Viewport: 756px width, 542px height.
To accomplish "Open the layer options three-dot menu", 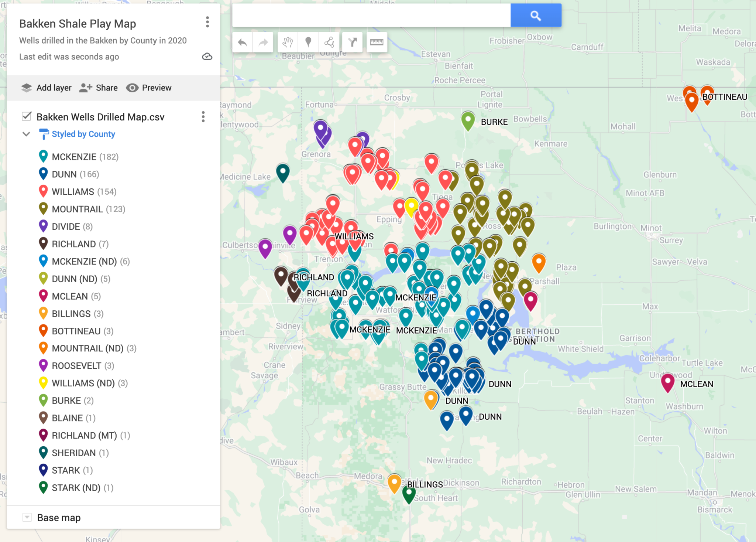I will pyautogui.click(x=203, y=117).
